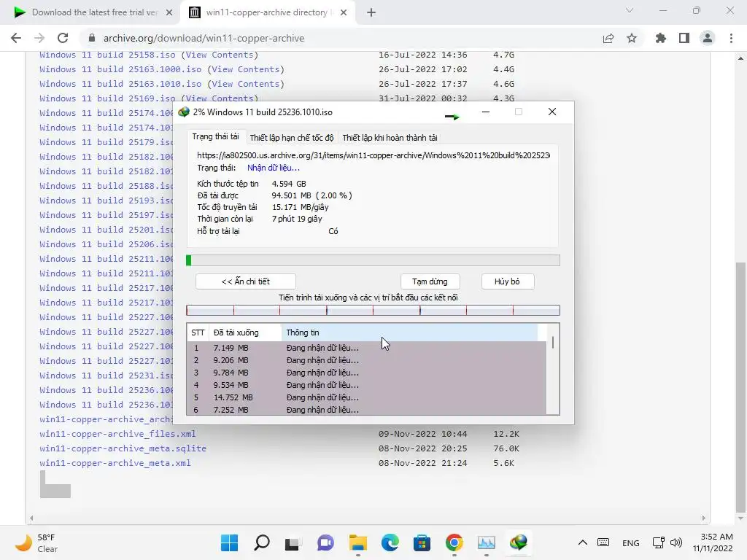The width and height of the screenshot is (747, 560).
Task: Open the Windows Start menu
Action: pyautogui.click(x=229, y=542)
